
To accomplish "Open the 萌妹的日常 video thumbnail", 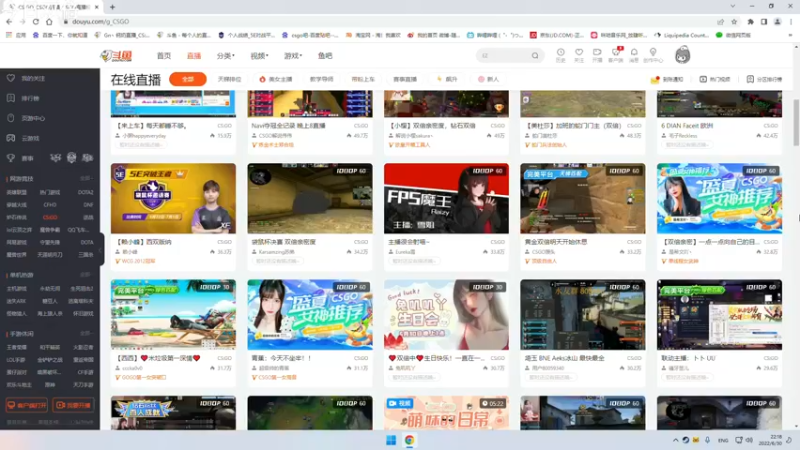I will 446,413.
